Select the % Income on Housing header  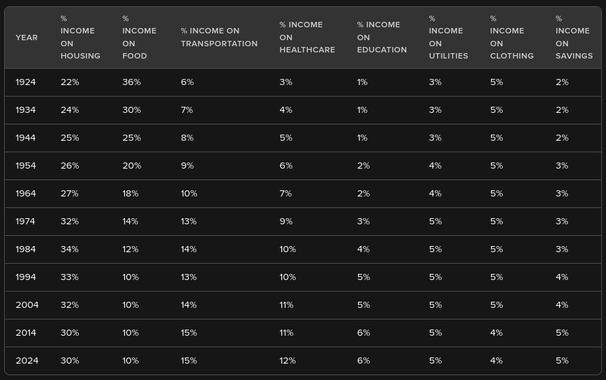80,37
